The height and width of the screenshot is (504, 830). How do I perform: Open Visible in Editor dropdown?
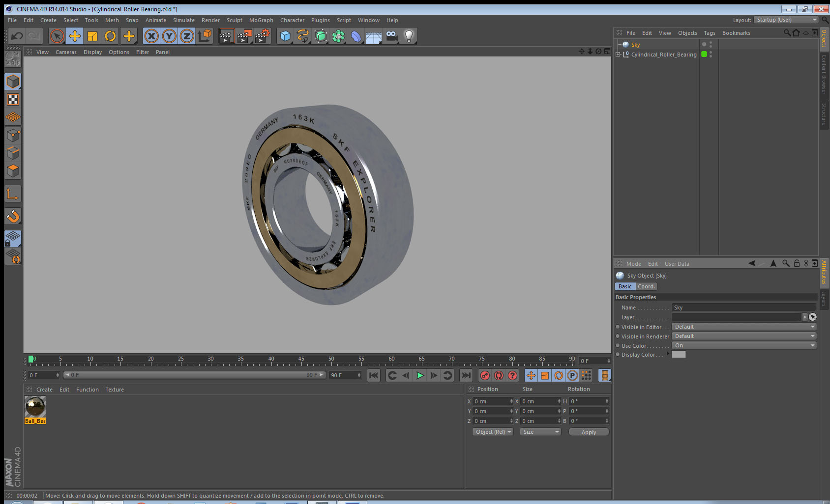tap(744, 327)
